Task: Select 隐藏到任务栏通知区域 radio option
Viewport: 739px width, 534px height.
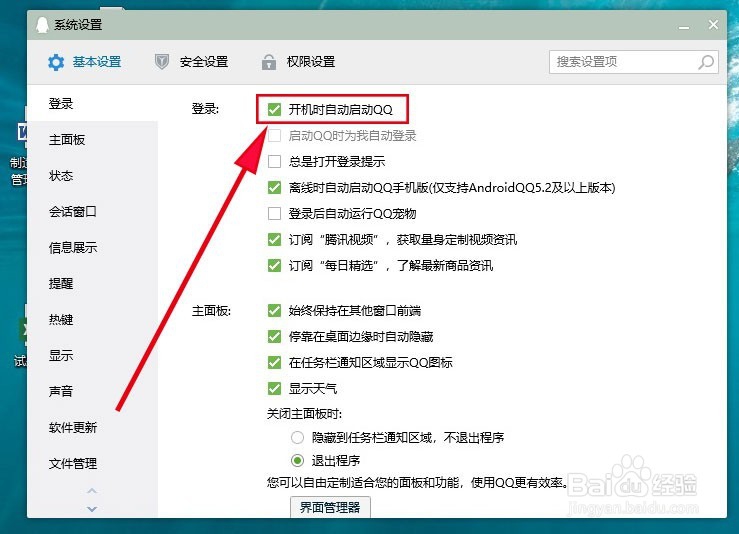Action: click(x=297, y=437)
